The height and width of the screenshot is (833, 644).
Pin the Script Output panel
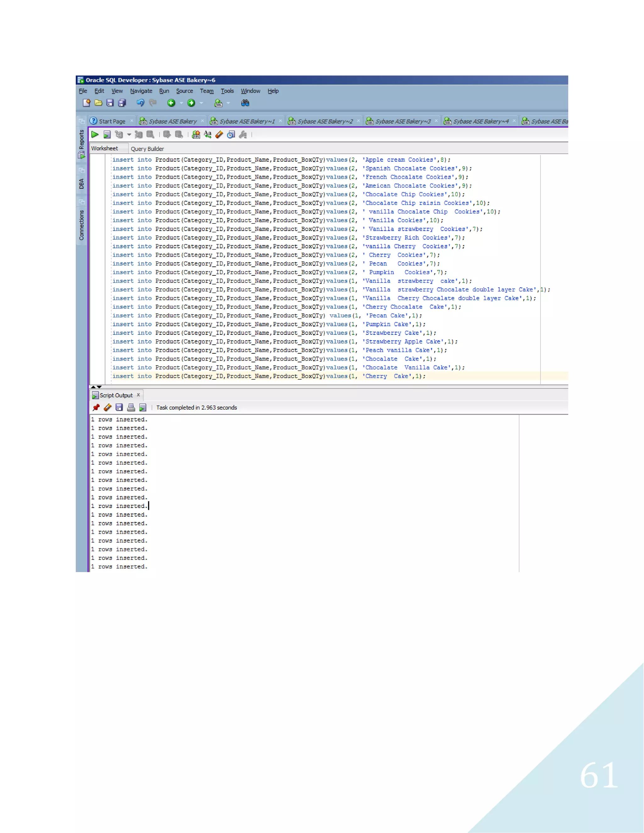[x=96, y=407]
